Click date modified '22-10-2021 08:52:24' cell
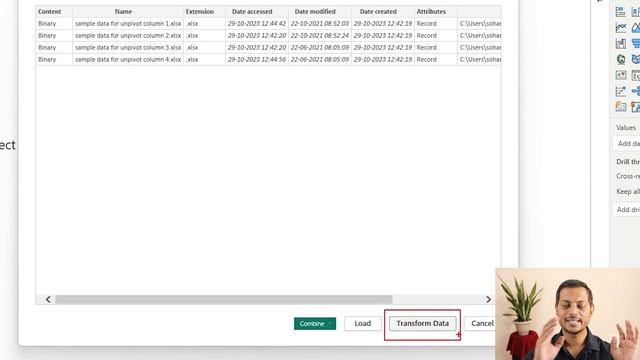640x360 pixels. pos(320,36)
